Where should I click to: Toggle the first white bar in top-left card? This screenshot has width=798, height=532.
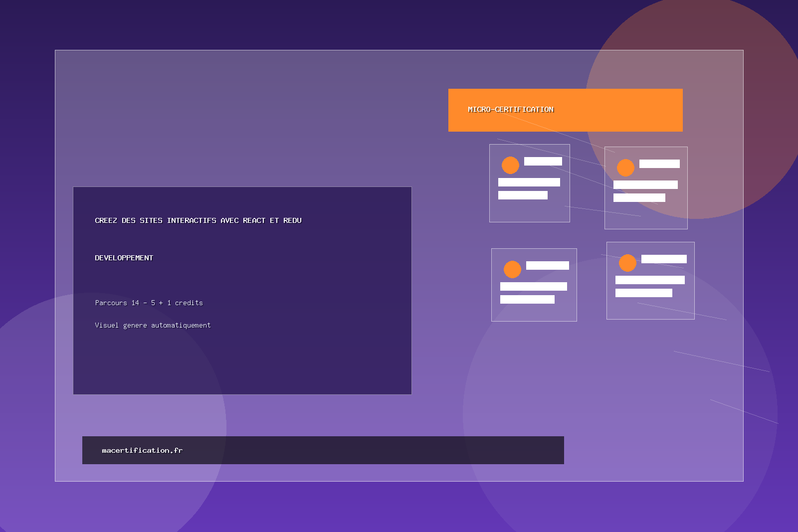[x=528, y=182]
